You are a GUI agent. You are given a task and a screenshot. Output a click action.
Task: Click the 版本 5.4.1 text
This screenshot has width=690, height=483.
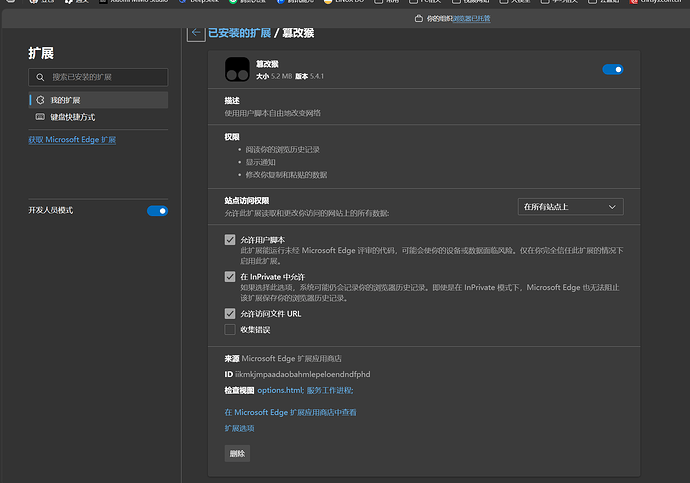click(x=309, y=77)
